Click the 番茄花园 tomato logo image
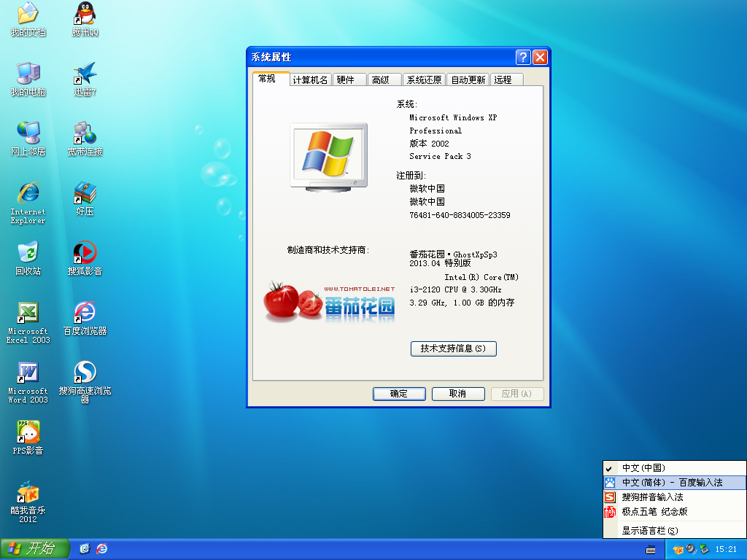747x560 pixels. point(330,303)
